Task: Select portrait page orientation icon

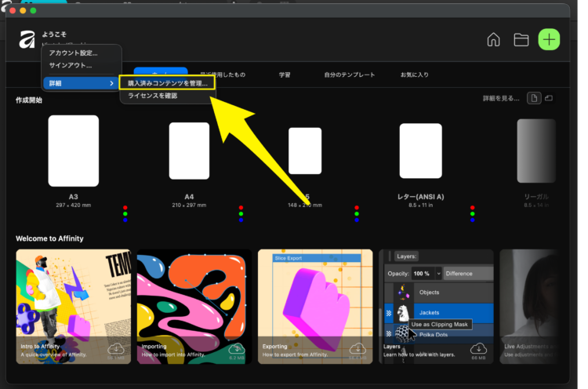Action: click(x=533, y=98)
